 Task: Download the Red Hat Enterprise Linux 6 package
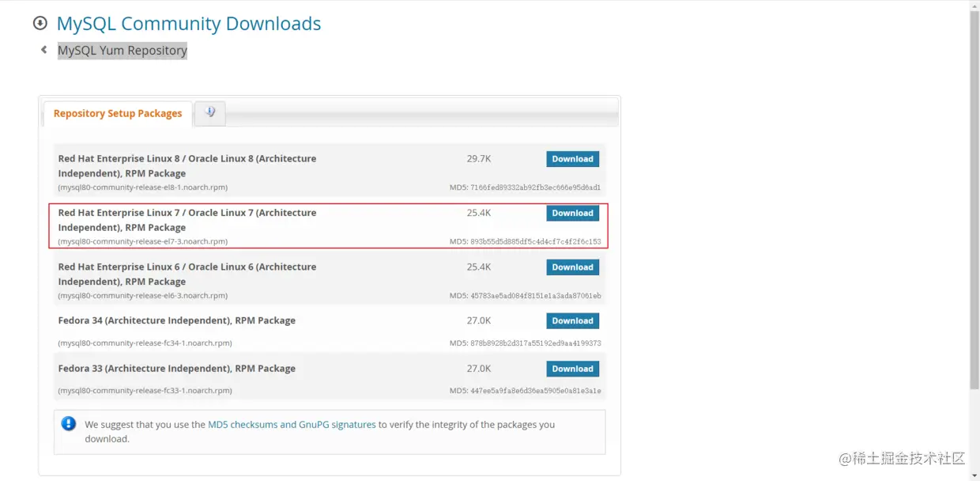pos(572,267)
